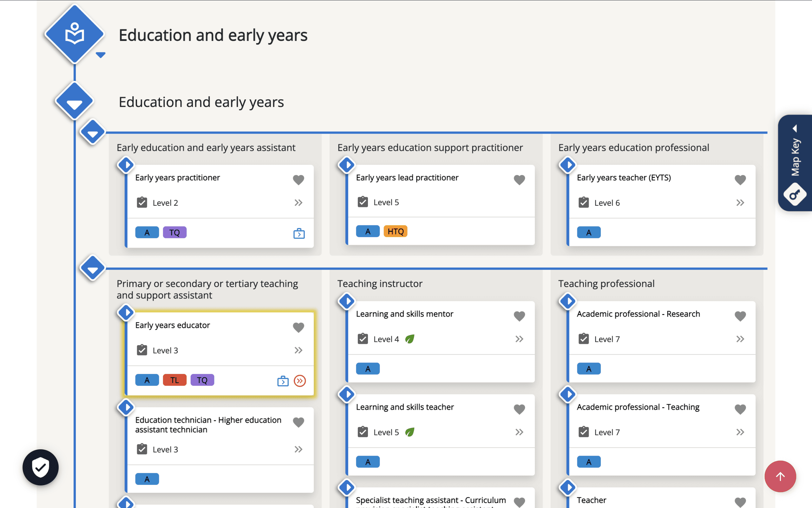This screenshot has width=812, height=508.
Task: Expand the Learning and skills teacher card diamond
Action: 347,394
